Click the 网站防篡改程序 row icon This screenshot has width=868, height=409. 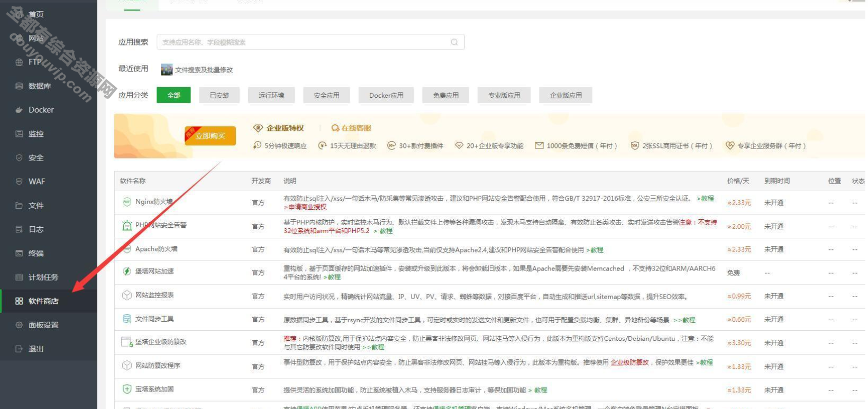[127, 365]
